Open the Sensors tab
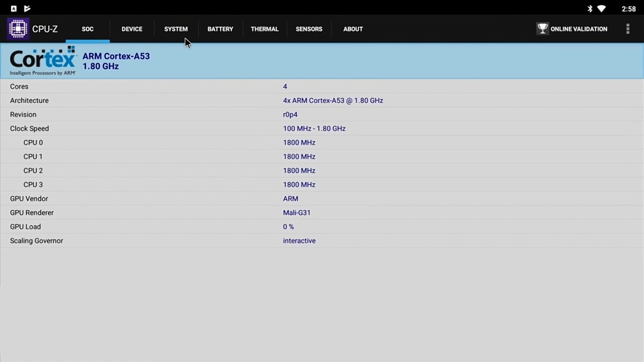Image resolution: width=644 pixels, height=362 pixels. [x=309, y=29]
